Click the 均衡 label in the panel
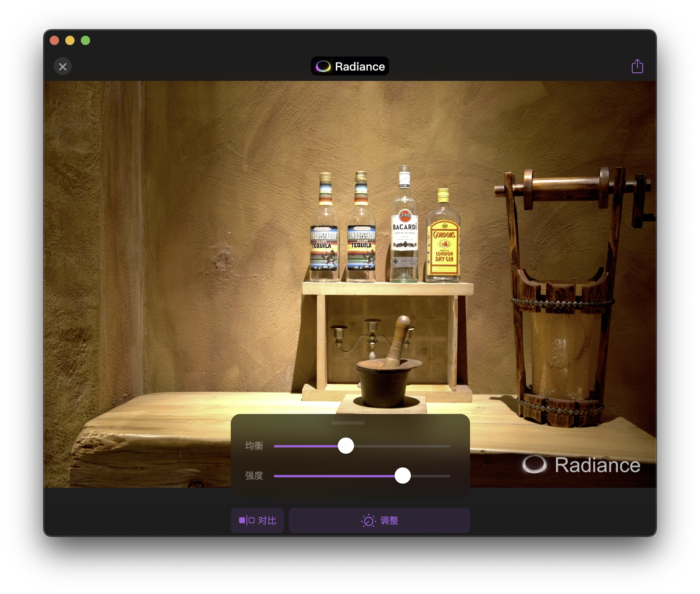This screenshot has height=594, width=700. pos(254,446)
